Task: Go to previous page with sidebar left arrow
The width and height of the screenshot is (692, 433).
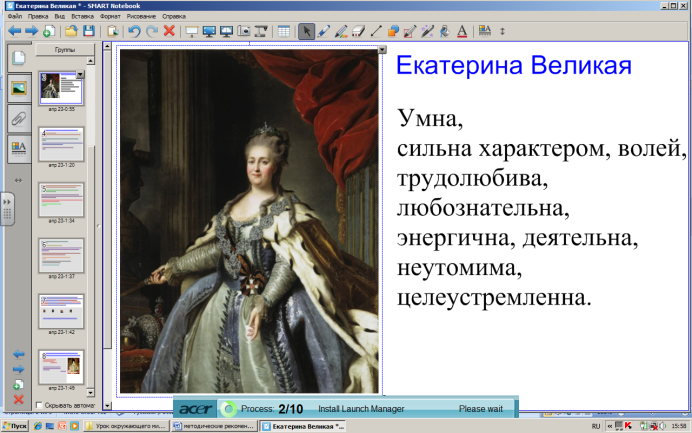Action: point(19,354)
